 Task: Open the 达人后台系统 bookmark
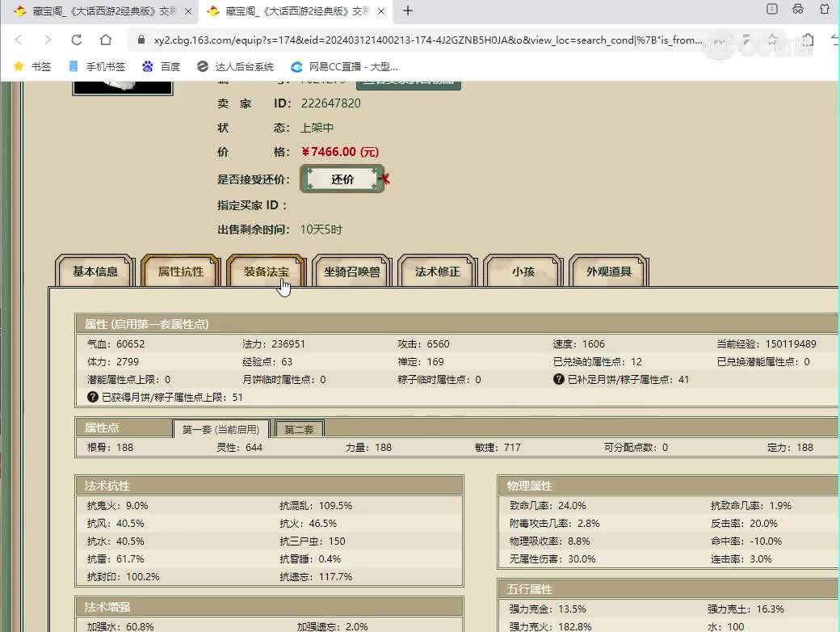click(235, 66)
